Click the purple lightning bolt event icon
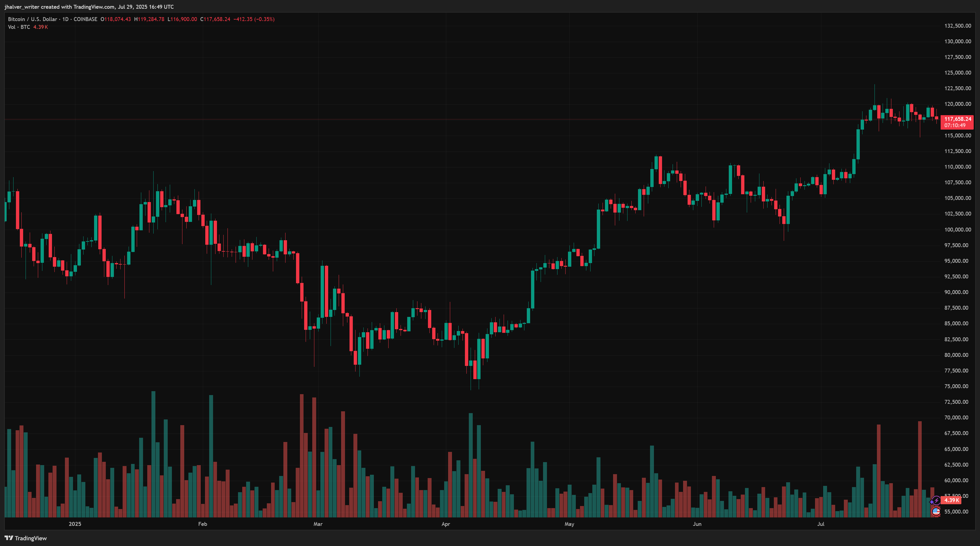 (x=936, y=501)
